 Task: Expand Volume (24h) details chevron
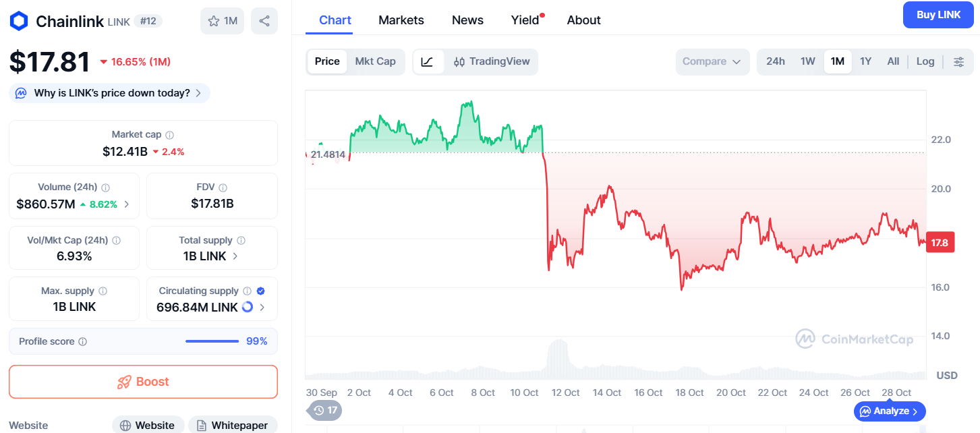tap(127, 204)
